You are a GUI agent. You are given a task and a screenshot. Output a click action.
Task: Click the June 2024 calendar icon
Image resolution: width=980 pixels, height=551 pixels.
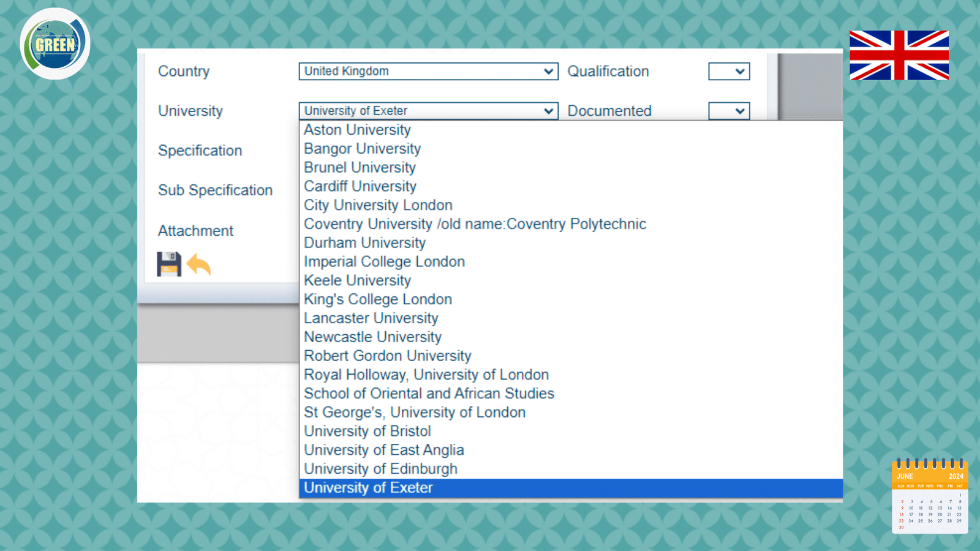tap(930, 497)
